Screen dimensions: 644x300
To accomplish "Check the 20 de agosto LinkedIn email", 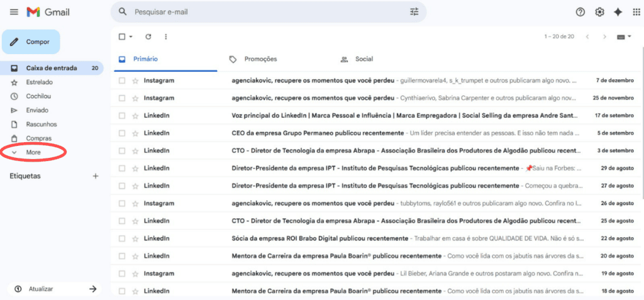I will coord(122,256).
